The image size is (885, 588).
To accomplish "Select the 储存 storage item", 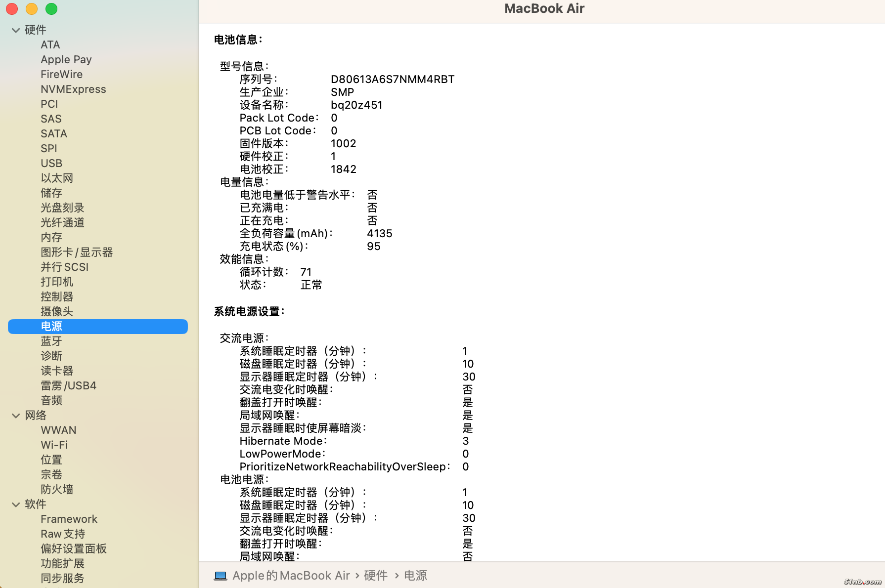I will click(x=51, y=193).
